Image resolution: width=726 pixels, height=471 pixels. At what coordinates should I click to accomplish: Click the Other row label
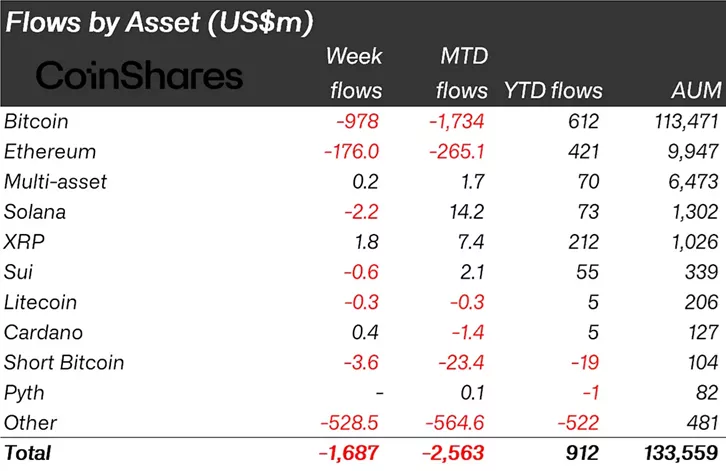[31, 422]
